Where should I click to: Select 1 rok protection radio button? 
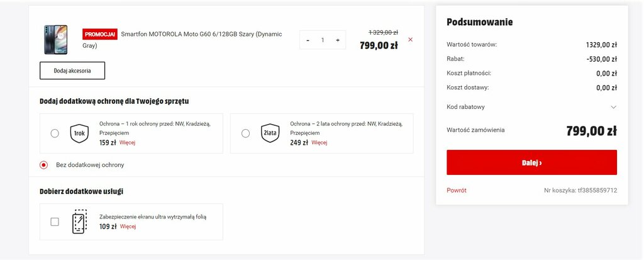click(55, 133)
